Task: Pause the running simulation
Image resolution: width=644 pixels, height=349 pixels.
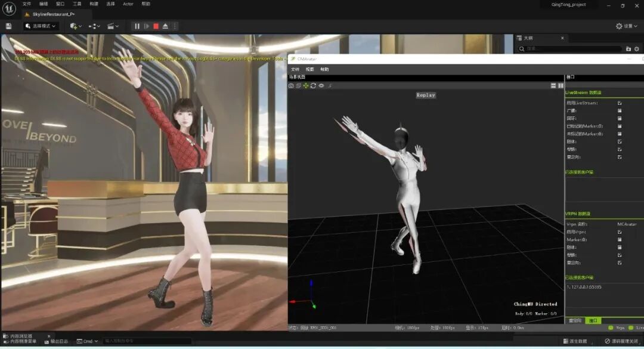Action: pyautogui.click(x=137, y=26)
